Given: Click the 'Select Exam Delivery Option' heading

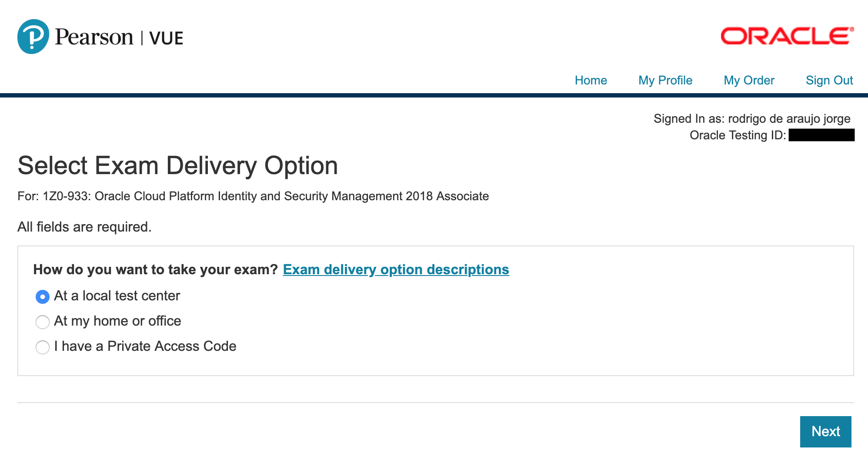Looking at the screenshot, I should coord(178,166).
